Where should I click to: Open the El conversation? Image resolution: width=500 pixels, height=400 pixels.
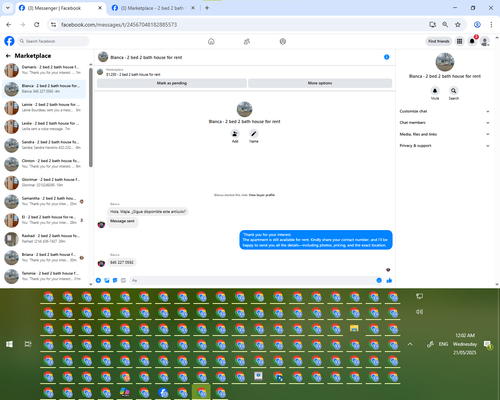coord(44,220)
